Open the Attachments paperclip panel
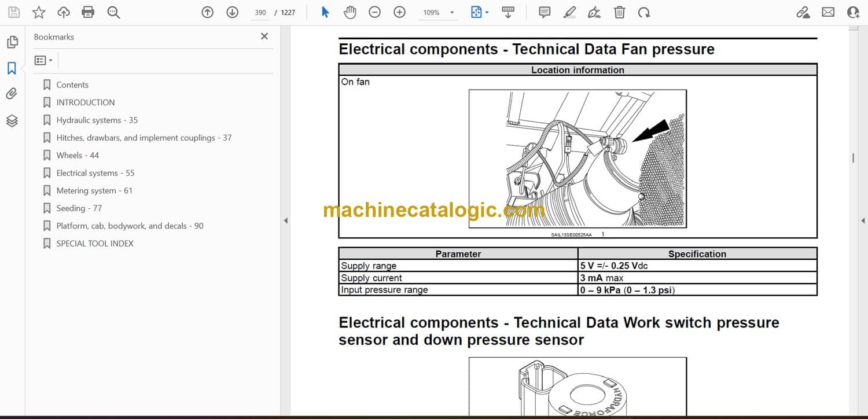This screenshot has height=419, width=868. [x=12, y=94]
